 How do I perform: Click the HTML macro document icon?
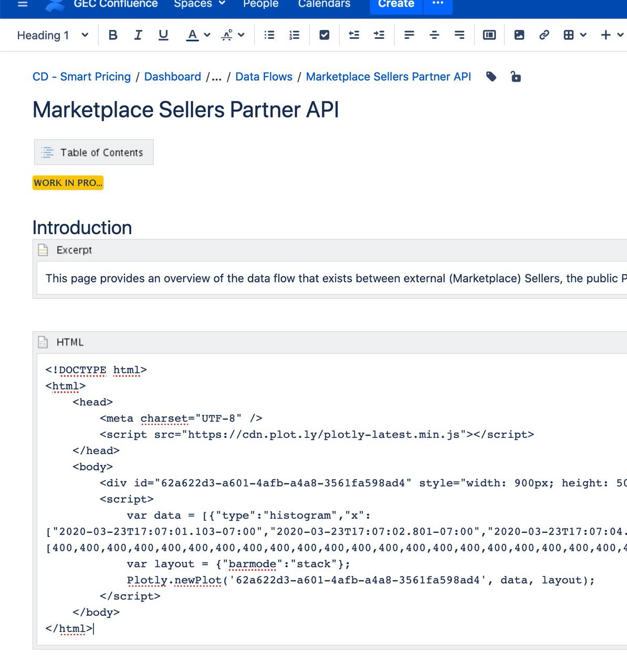point(43,342)
